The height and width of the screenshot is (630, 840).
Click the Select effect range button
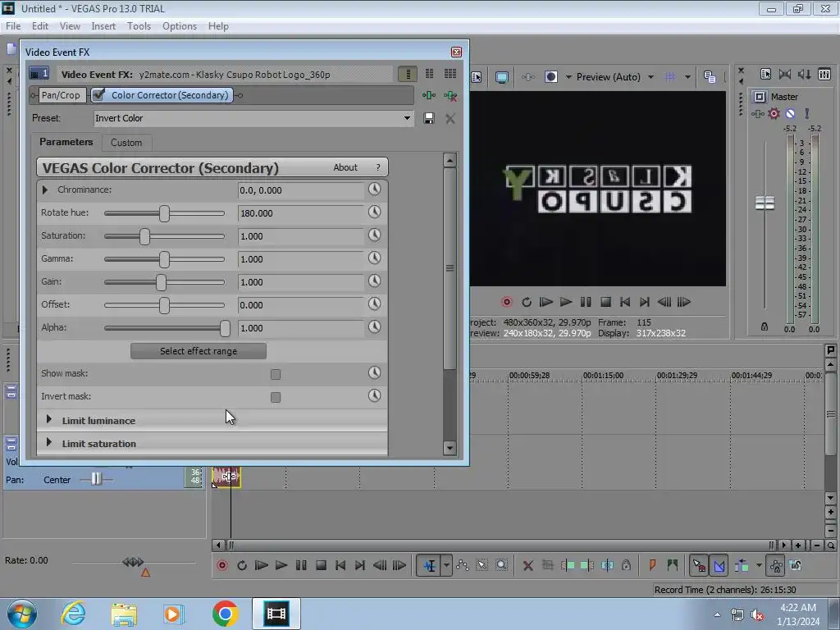coord(199,351)
